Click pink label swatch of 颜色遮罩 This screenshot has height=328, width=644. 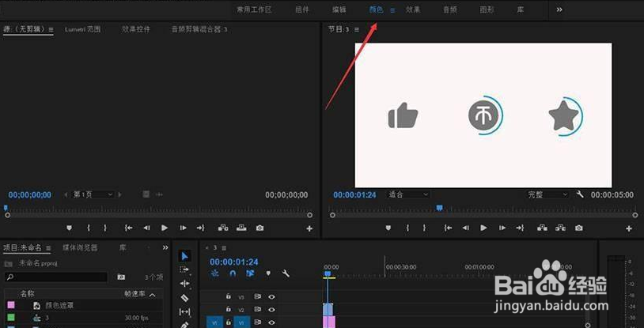point(10,305)
